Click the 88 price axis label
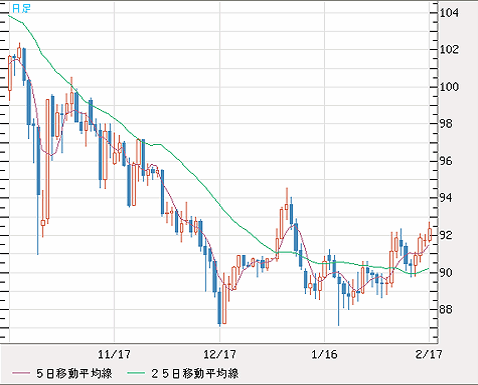The height and width of the screenshot is (385, 478). tap(446, 309)
